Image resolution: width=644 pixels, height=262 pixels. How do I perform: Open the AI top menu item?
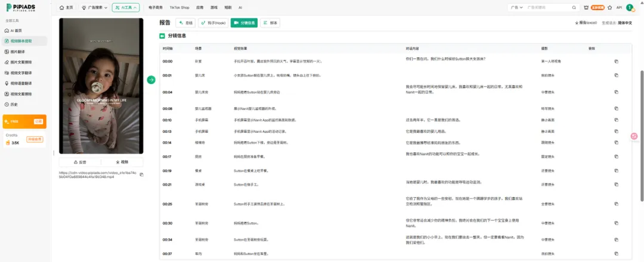240,7
